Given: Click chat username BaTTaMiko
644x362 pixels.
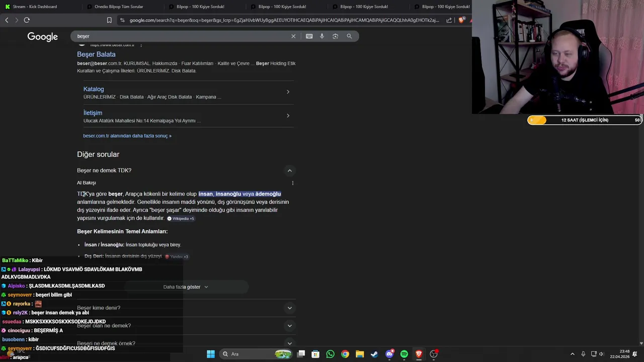Looking at the screenshot, I should point(15,260).
